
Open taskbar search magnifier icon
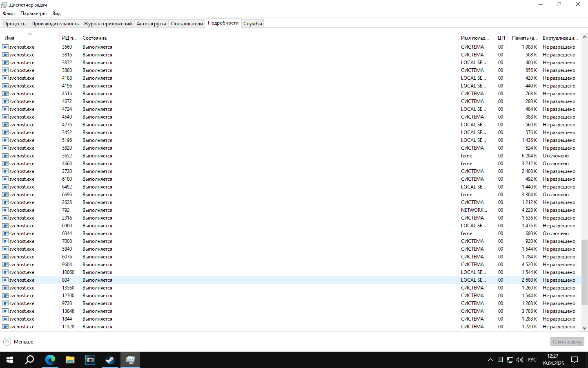29,360
